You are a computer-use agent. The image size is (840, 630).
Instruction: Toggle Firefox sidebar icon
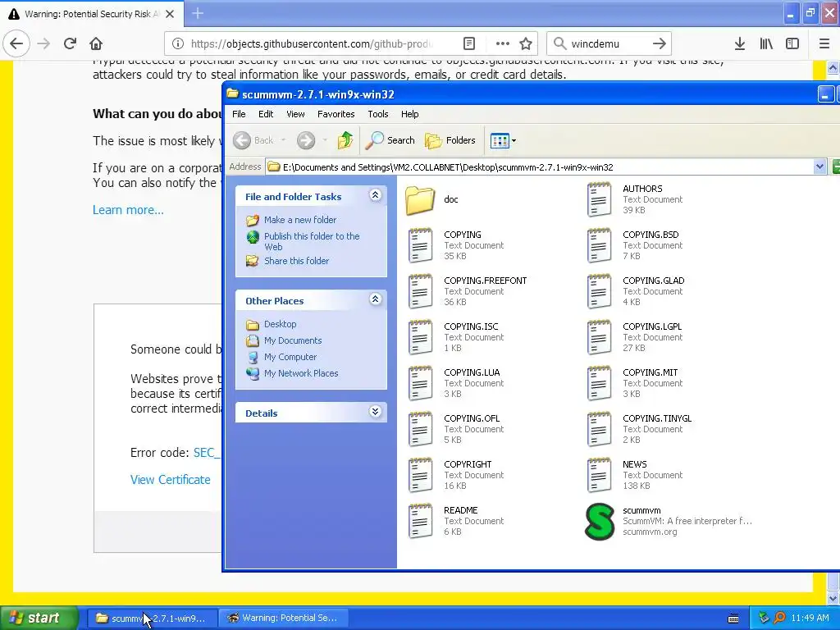(x=792, y=43)
